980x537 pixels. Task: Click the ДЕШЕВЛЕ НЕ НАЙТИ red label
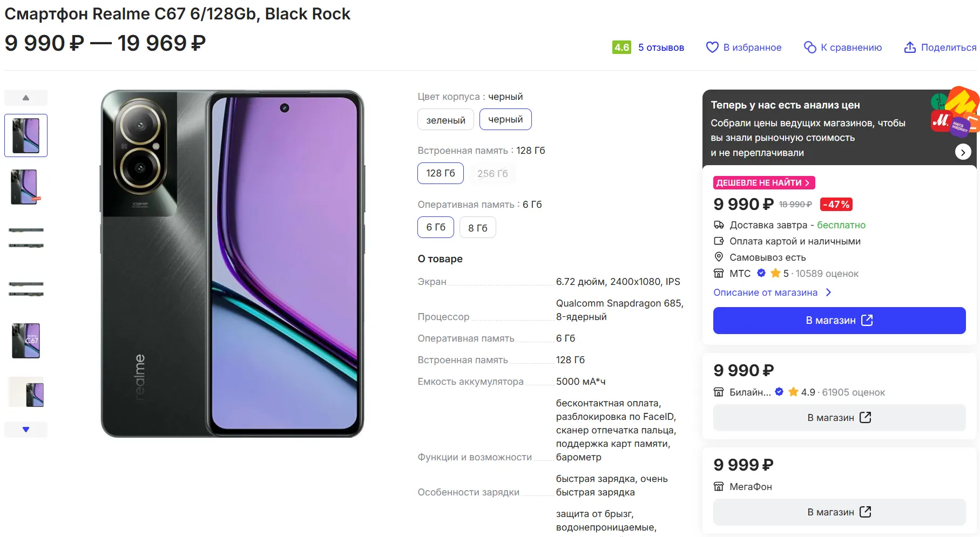coord(763,183)
